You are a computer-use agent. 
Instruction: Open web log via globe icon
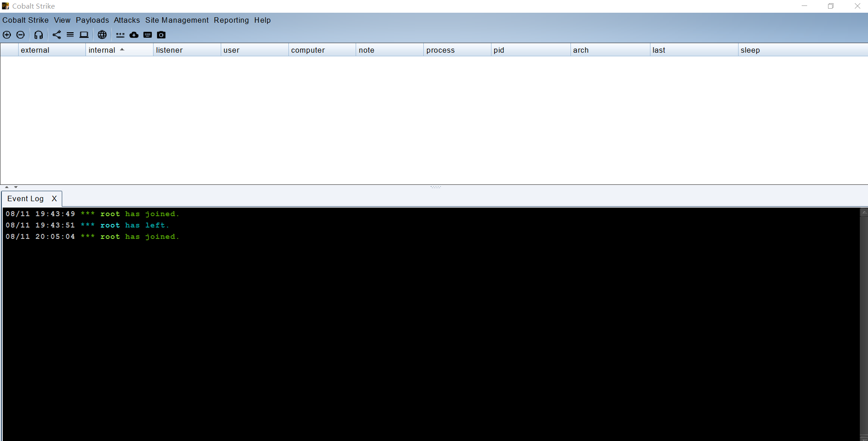point(102,35)
